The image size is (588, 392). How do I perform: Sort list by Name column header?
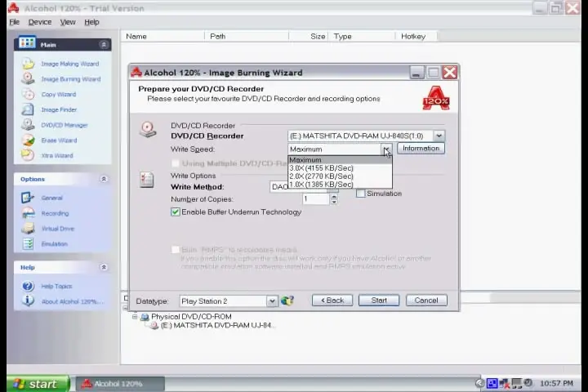coord(163,37)
